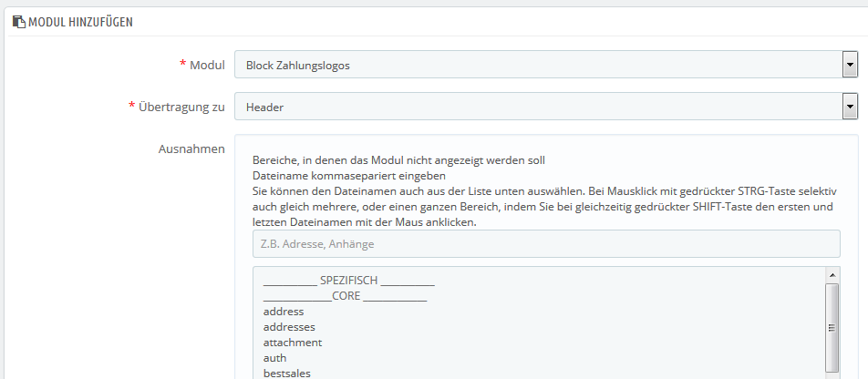The height and width of the screenshot is (379, 868).
Task: Focus the Z.B. Adresse, Anhänge input
Action: (x=546, y=243)
